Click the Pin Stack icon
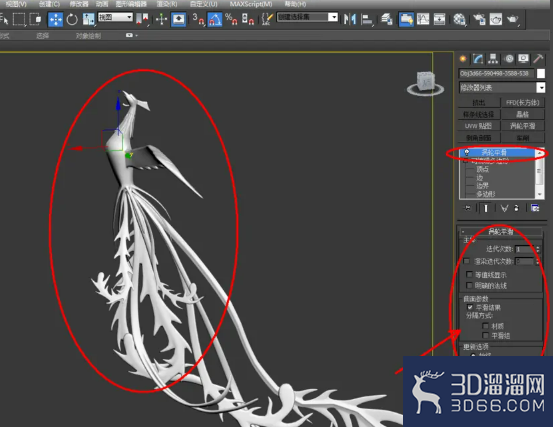553x427 pixels. click(468, 208)
